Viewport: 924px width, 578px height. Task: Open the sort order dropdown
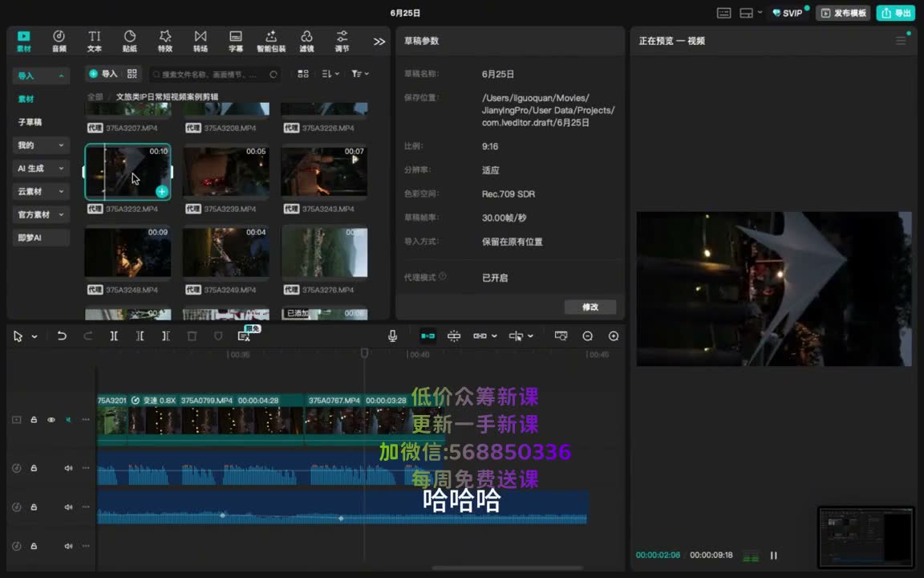(x=330, y=74)
